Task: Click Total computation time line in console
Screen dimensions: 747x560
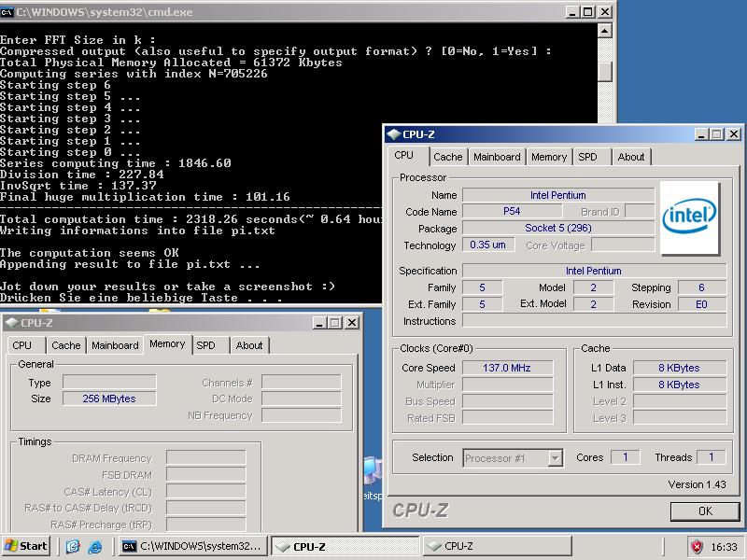Action: point(191,219)
